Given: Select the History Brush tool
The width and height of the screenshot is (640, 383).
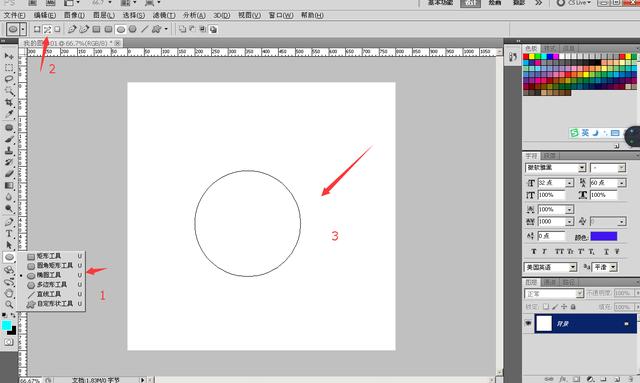Looking at the screenshot, I should click(9, 162).
